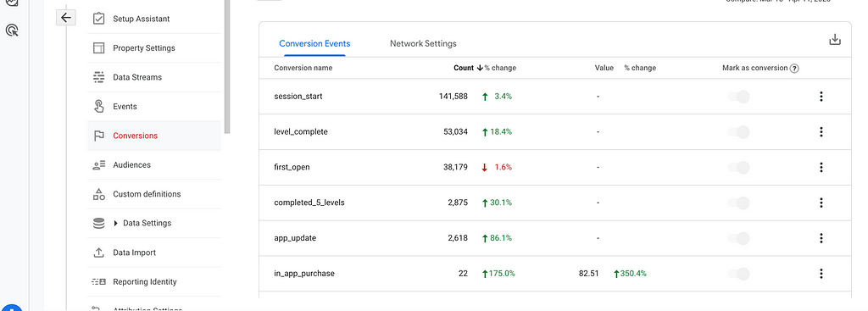868x311 pixels.
Task: Click the level_complete conversion name
Action: tap(301, 131)
